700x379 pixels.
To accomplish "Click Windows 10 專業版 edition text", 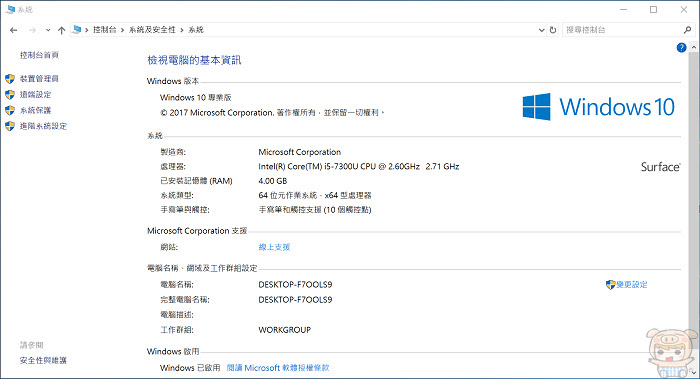I will 196,97.
